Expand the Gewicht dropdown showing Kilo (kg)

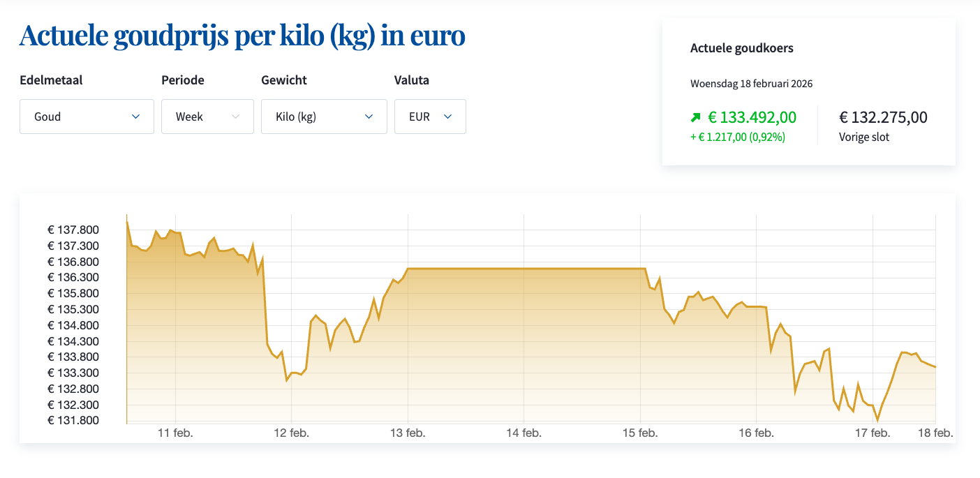tap(324, 117)
